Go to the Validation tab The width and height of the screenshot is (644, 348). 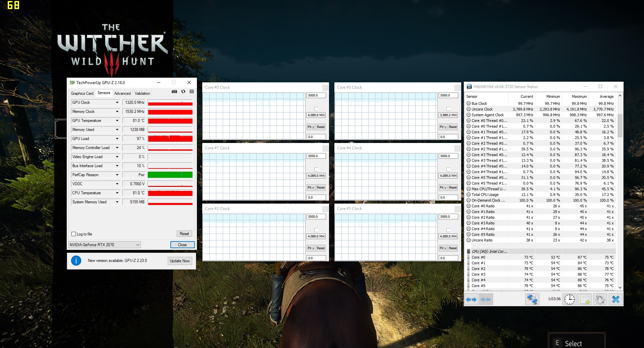[x=142, y=93]
